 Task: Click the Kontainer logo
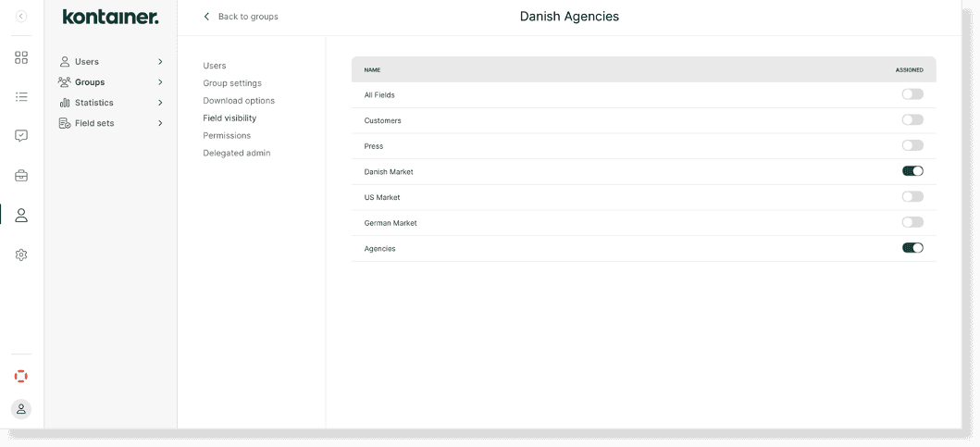[110, 17]
